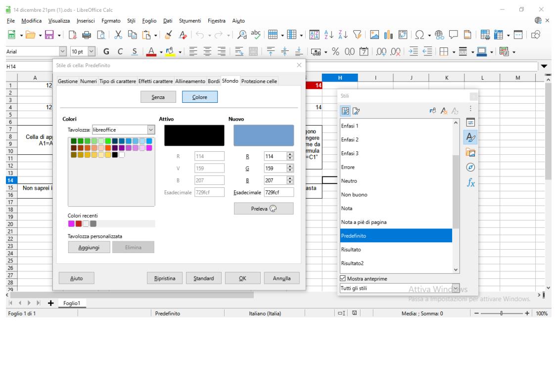Screen dimensions: 555x392
Task: Open the Tavolozza palette dropdown
Action: click(151, 130)
